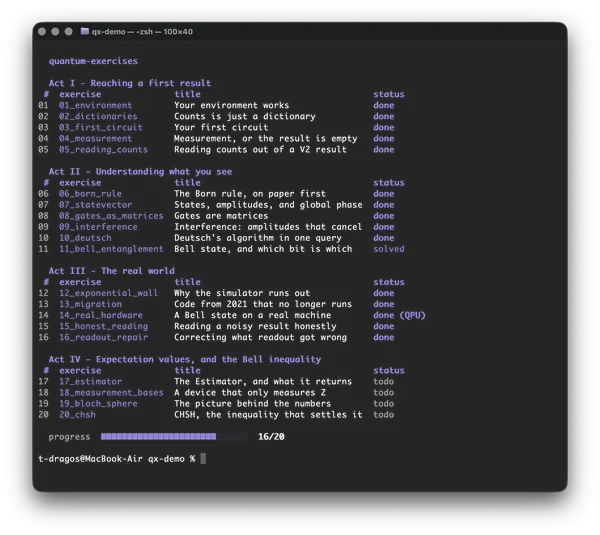This screenshot has height=535, width=600.
Task: Click the 'solved' status of exercise 11
Action: pyautogui.click(x=389, y=249)
